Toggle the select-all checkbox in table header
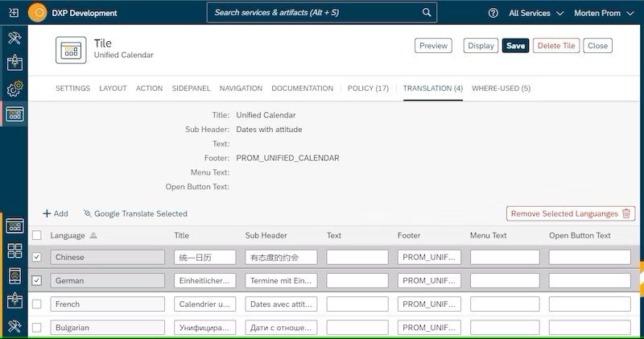644x339 pixels. (x=36, y=235)
